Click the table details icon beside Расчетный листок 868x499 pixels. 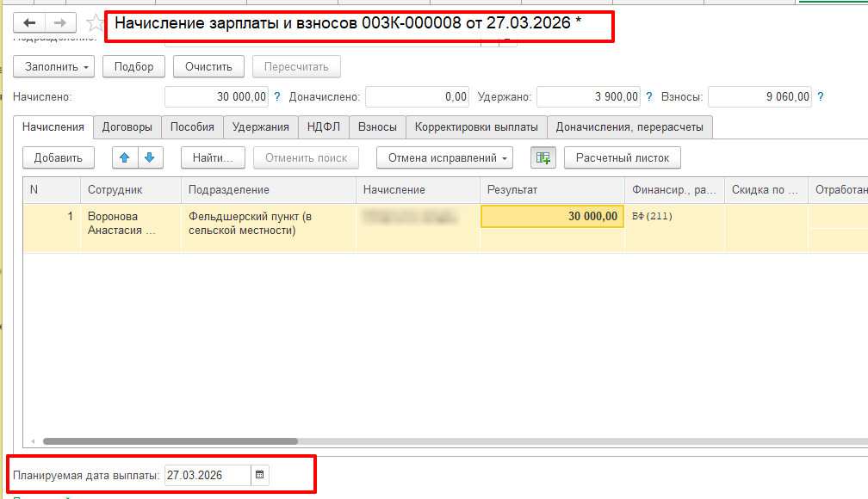point(542,157)
